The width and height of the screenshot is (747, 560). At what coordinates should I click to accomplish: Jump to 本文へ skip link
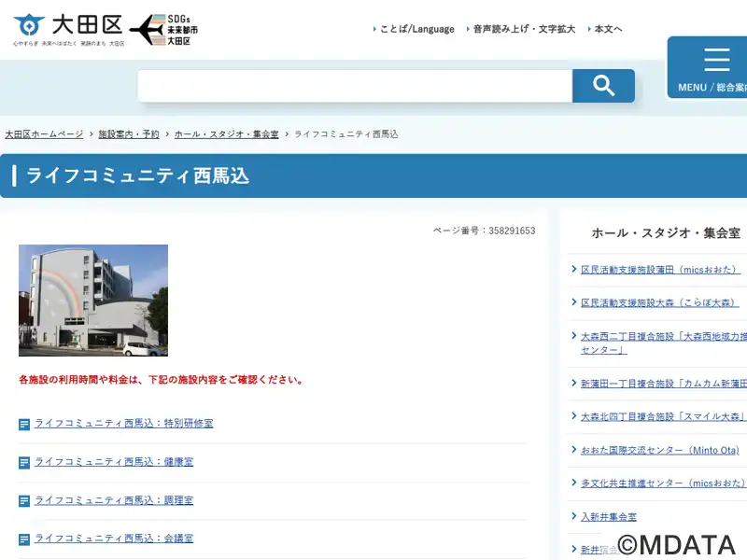tap(608, 29)
